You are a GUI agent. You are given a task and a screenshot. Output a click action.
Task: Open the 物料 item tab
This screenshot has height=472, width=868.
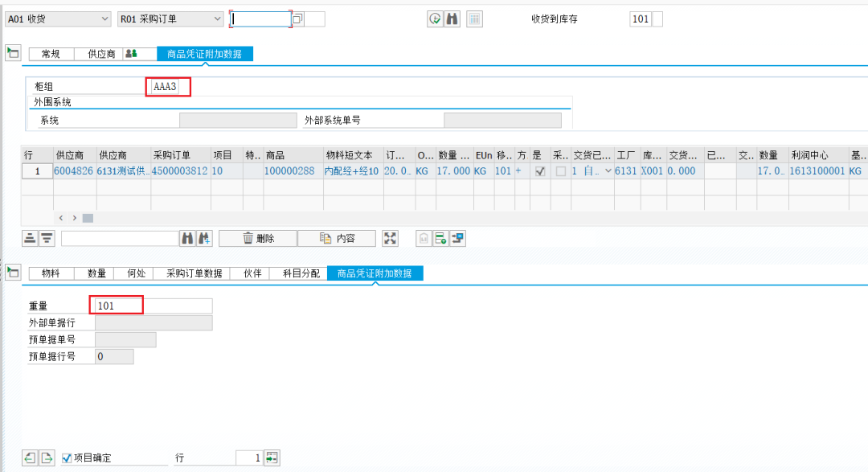click(51, 273)
